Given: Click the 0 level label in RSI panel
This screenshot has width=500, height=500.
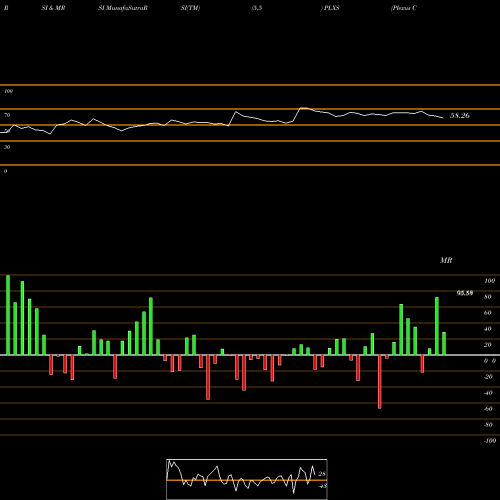Looking at the screenshot, I should (5, 171).
